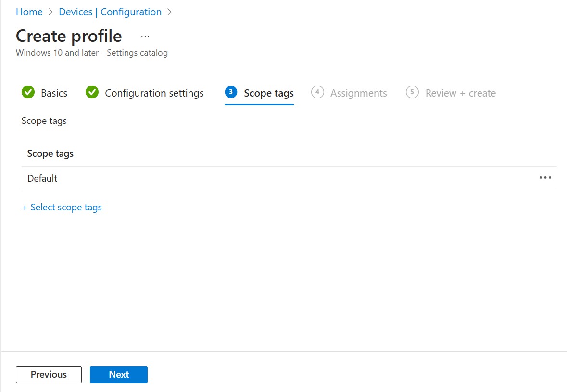Click the step 5 circle icon

tap(412, 92)
